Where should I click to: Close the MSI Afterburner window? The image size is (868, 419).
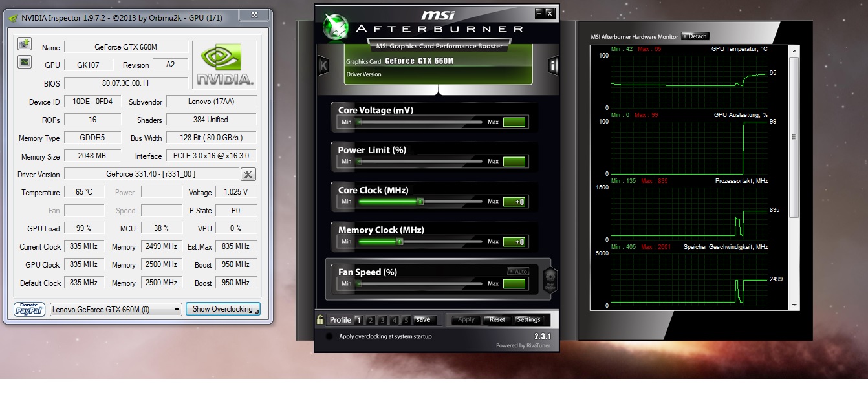[x=550, y=12]
